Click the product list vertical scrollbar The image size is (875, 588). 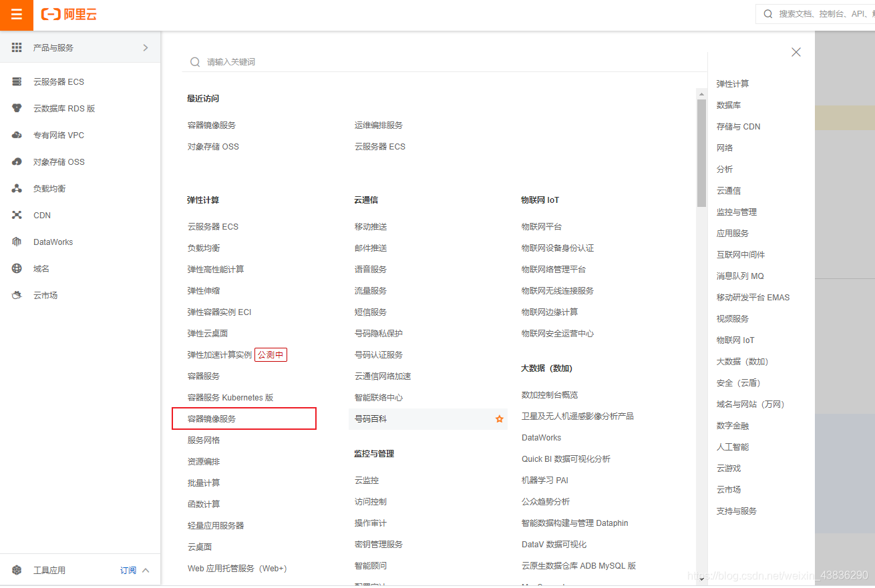tap(701, 152)
